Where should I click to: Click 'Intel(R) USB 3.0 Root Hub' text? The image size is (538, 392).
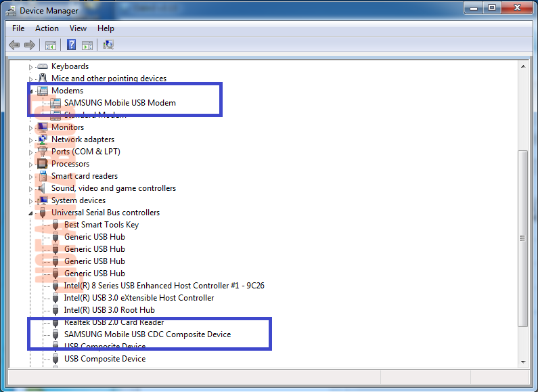click(x=109, y=310)
